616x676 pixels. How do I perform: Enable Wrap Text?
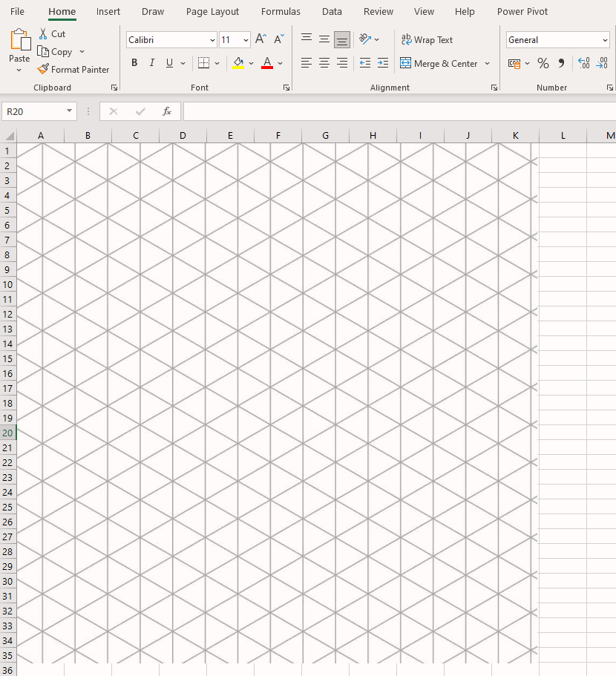click(427, 39)
